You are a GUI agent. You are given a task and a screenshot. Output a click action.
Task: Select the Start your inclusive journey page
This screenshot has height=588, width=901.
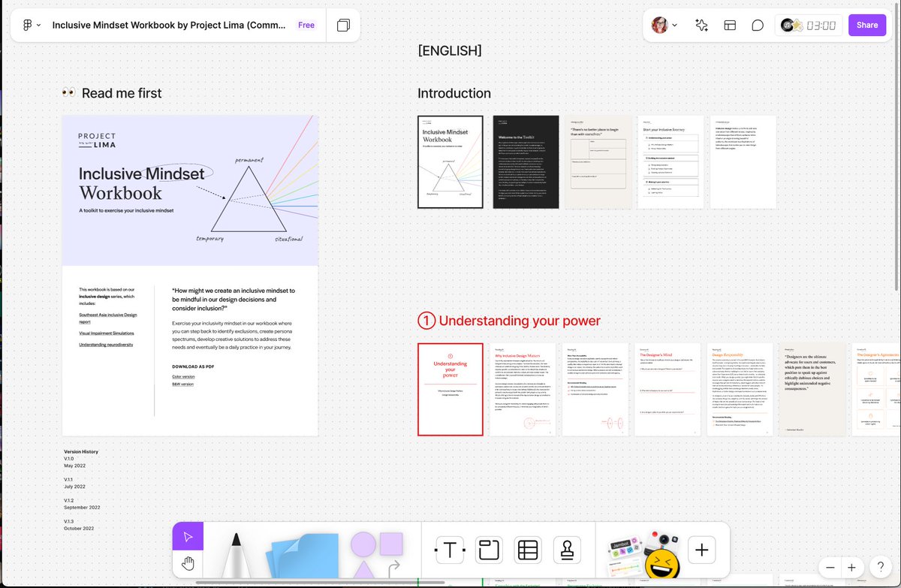(x=670, y=161)
